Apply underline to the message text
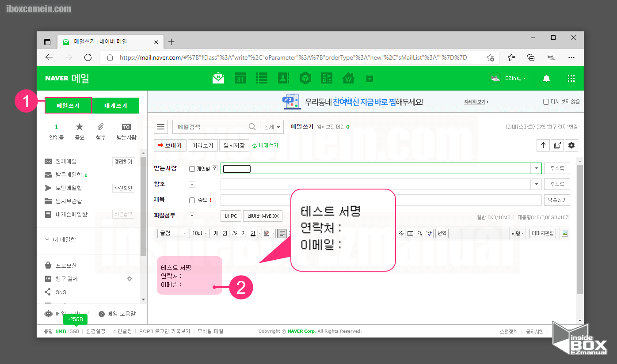The height and width of the screenshot is (364, 617). pos(226,233)
